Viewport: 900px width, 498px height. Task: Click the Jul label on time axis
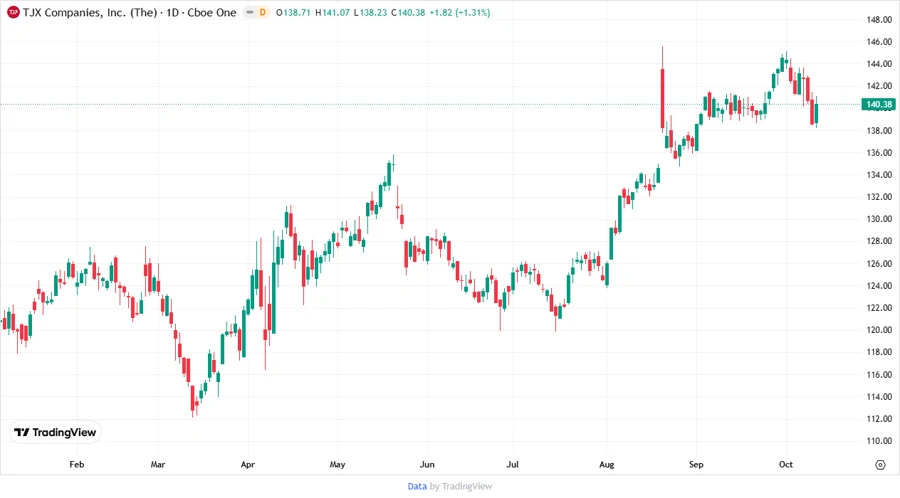pos(513,464)
